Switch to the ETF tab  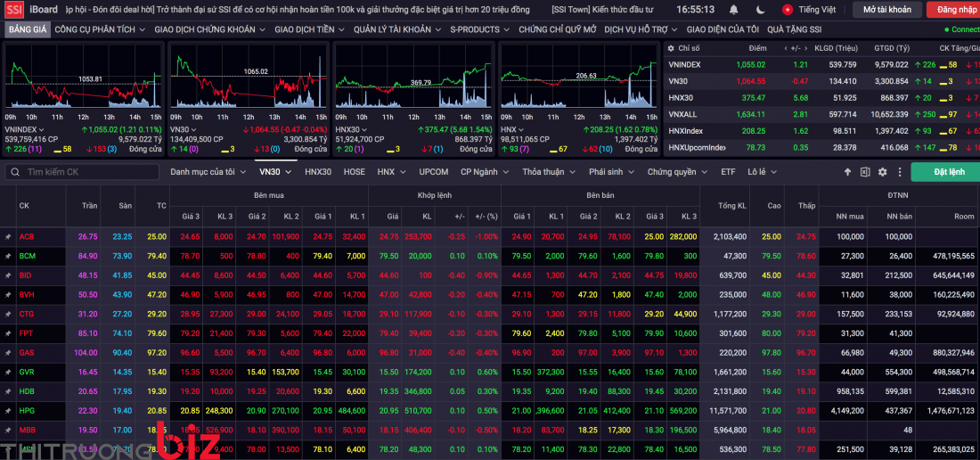point(728,172)
